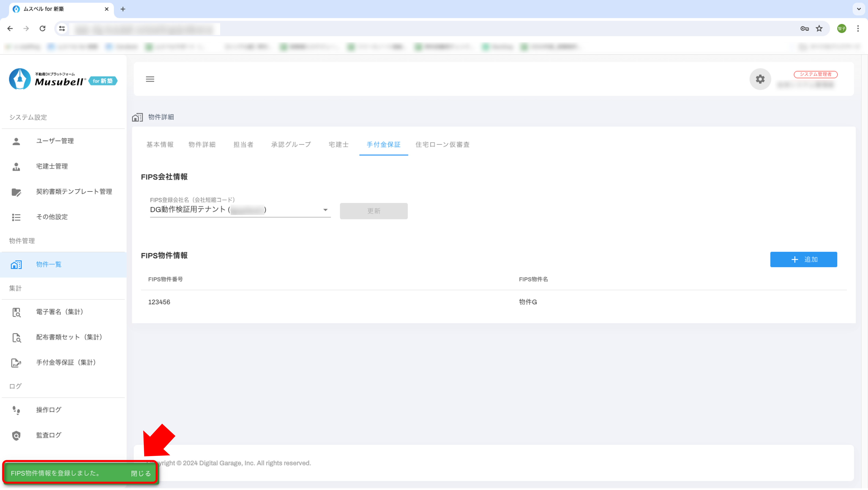Switch to 基本情報 tab
Image resolution: width=868 pixels, height=490 pixels.
click(x=160, y=145)
